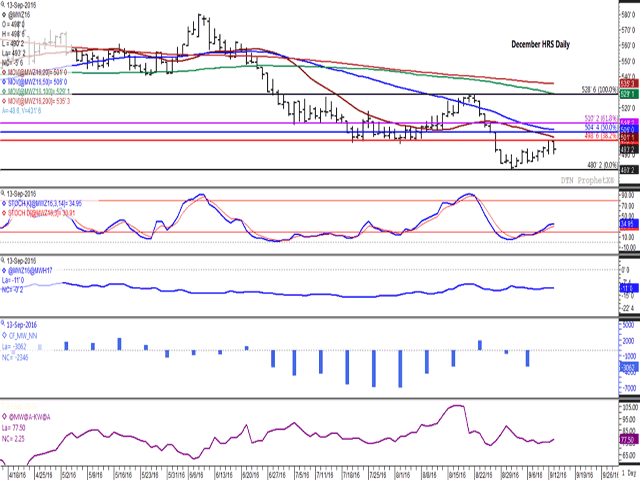The height and width of the screenshot is (480, 640).
Task: Click the STOCH D legend diamond marker
Action: 4,213
